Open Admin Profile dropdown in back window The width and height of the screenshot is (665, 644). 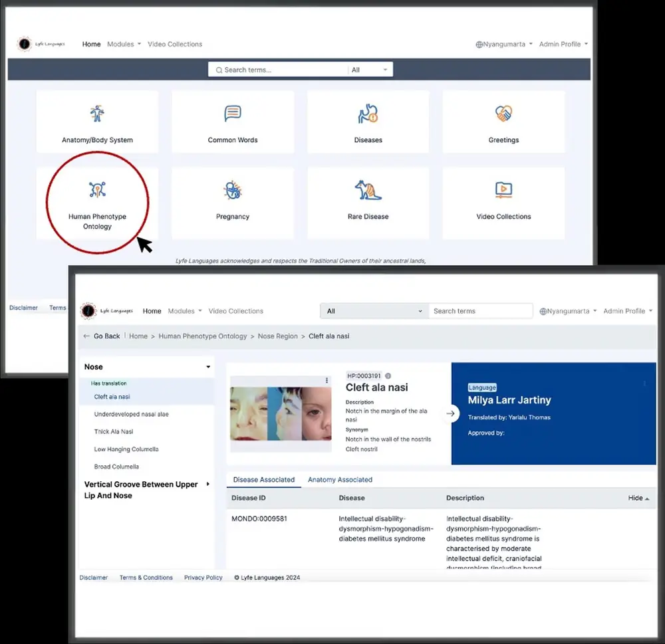[x=563, y=44]
